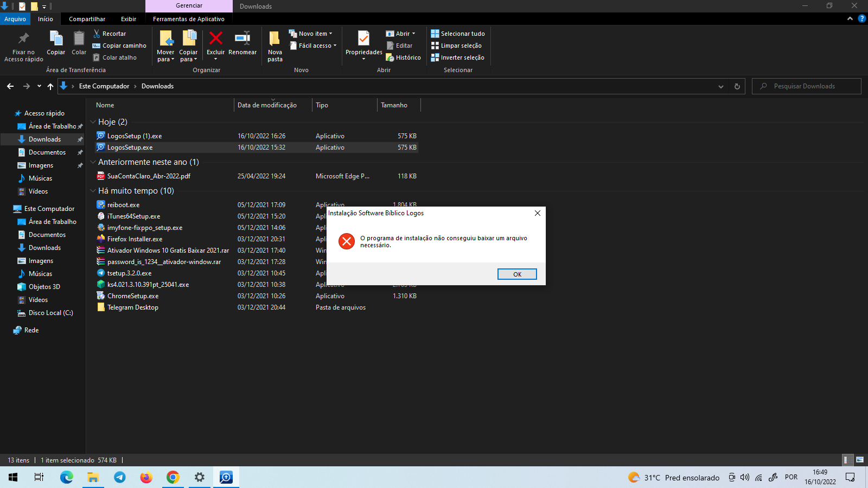The height and width of the screenshot is (488, 868).
Task: Click Este Computador in the address breadcrumb
Action: click(104, 86)
